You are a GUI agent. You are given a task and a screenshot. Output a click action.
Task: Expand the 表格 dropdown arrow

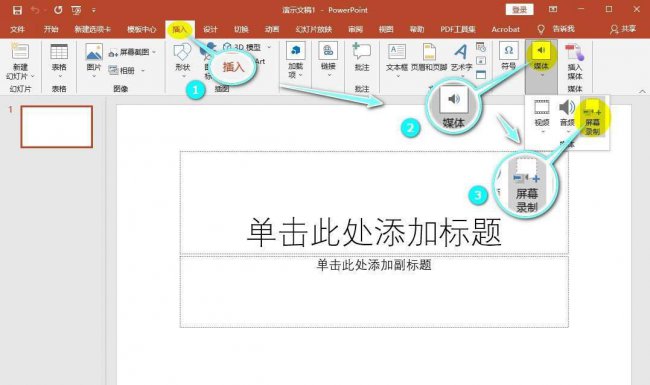(x=59, y=76)
